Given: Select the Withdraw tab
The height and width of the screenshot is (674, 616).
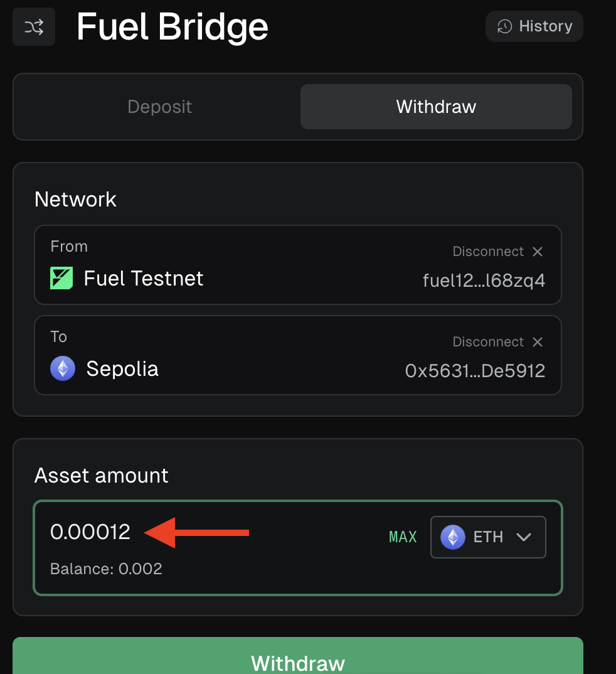Looking at the screenshot, I should tap(436, 107).
